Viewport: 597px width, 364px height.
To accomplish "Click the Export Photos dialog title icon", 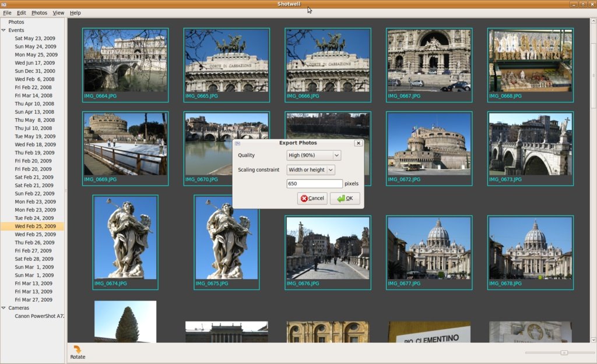I will coord(238,143).
